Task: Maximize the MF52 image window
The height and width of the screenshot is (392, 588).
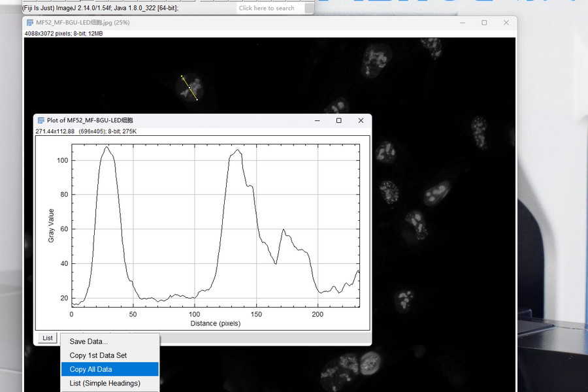Action: coord(484,23)
